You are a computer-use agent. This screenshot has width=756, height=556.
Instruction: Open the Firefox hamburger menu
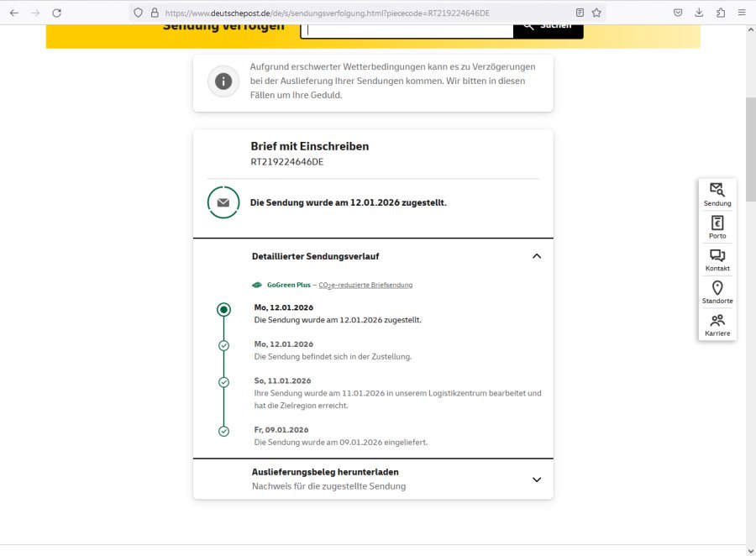tap(741, 13)
